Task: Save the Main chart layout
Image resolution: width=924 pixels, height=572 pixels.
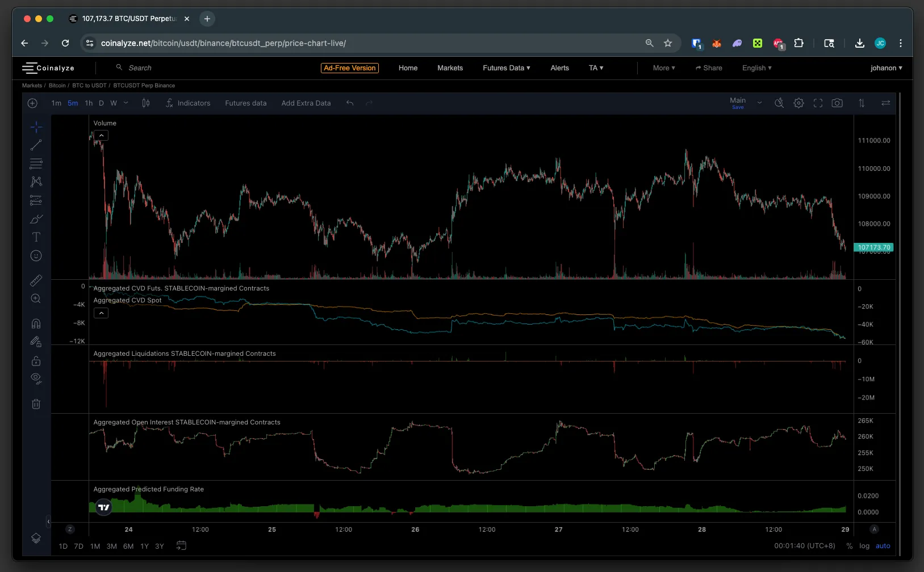Action: point(738,107)
